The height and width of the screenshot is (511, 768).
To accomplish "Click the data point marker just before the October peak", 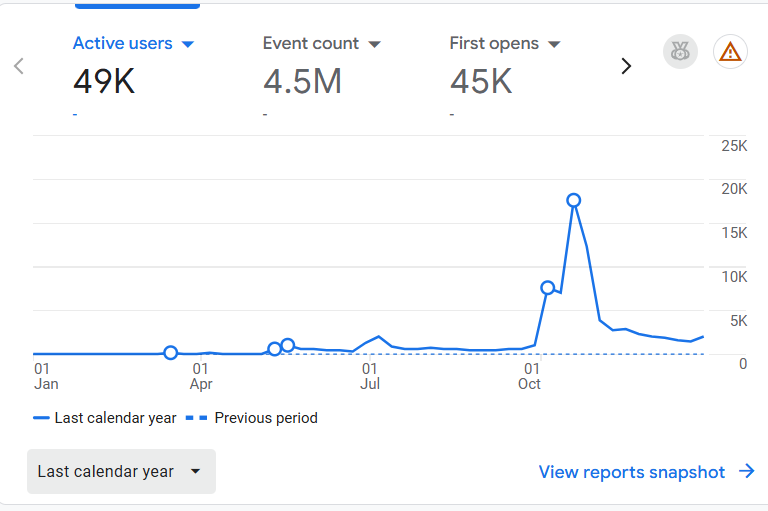I will tap(548, 288).
